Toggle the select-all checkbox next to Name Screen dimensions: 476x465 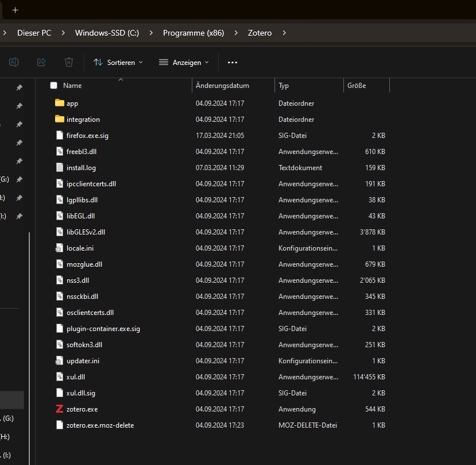click(54, 86)
